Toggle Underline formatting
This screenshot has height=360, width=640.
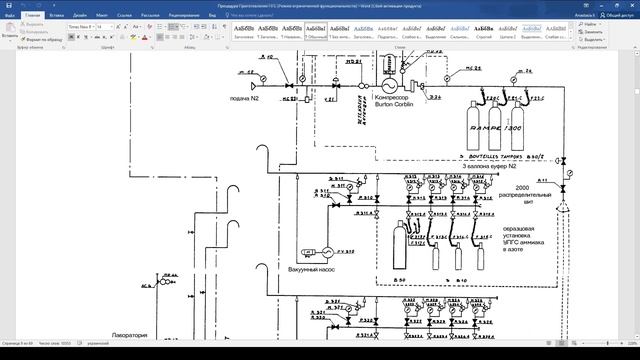click(x=86, y=37)
